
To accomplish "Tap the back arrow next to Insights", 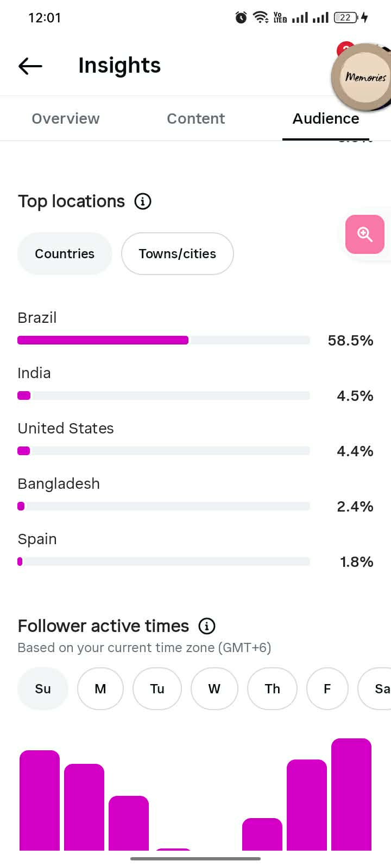I will pos(30,66).
